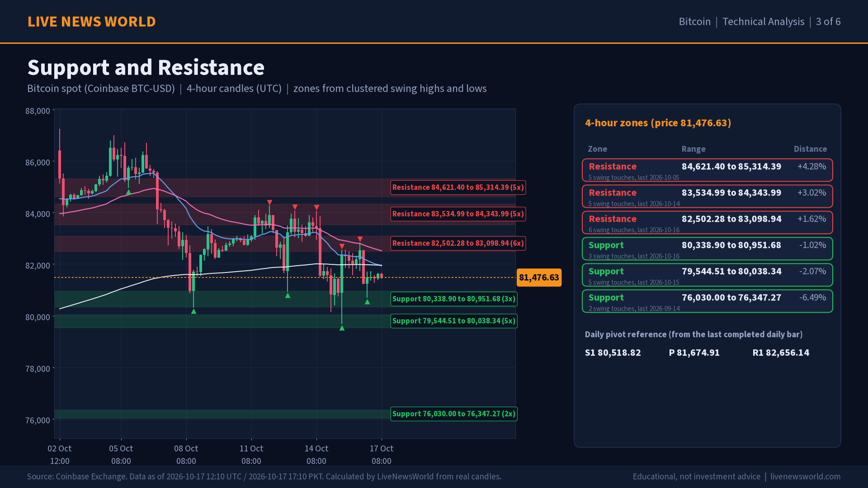Click the P 81,674.91 pivot value
The height and width of the screenshot is (488, 868).
694,353
